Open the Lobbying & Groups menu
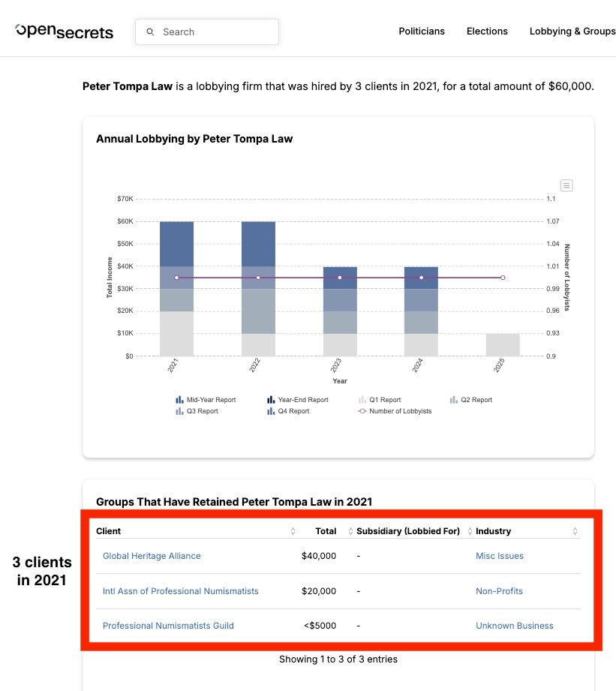This screenshot has height=691, width=616. (x=572, y=32)
